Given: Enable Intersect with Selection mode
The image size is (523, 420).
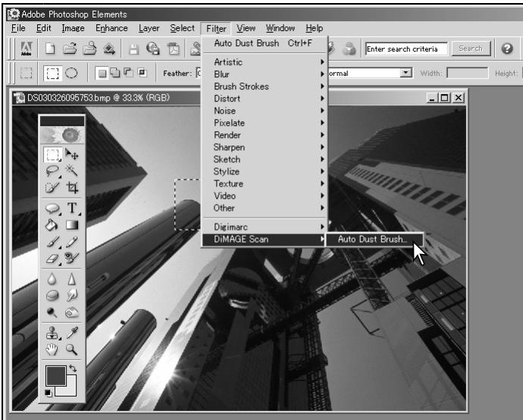Looking at the screenshot, I should coord(142,72).
